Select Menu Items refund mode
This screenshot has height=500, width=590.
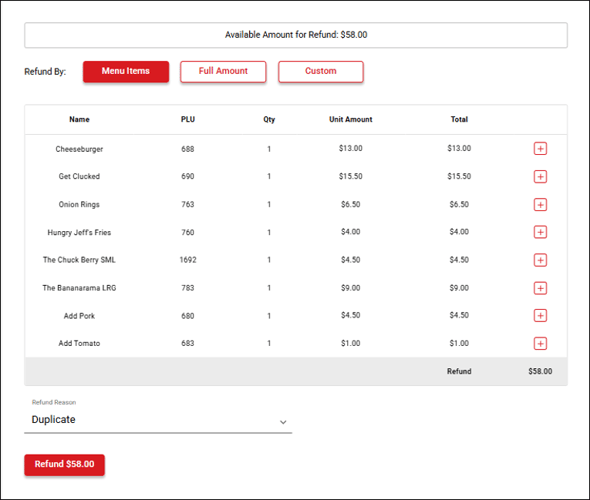126,71
